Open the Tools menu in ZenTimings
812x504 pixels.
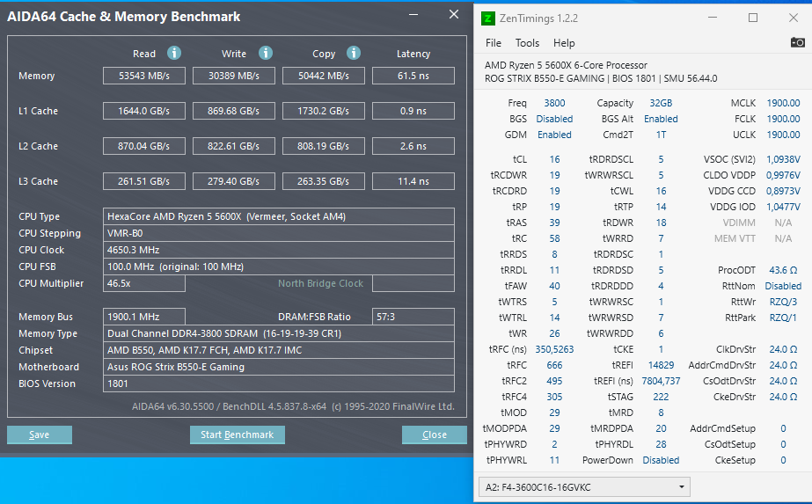(x=527, y=43)
